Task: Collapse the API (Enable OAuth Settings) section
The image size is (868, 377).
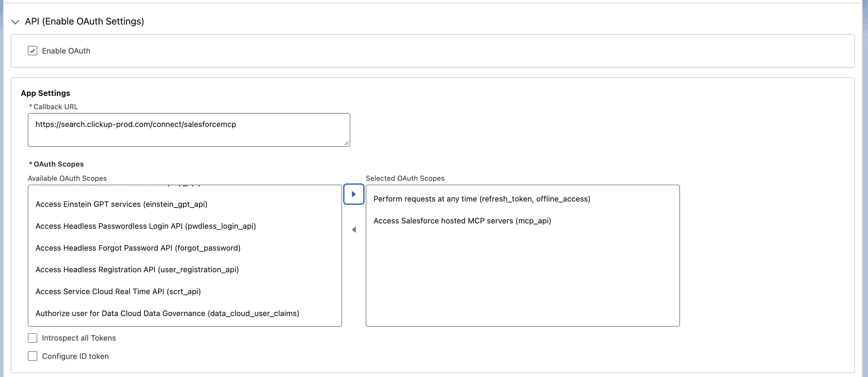Action: point(15,22)
